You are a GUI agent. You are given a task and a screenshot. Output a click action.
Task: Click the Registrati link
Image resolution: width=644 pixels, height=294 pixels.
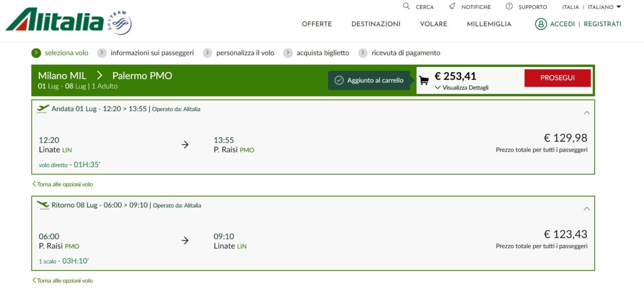tap(602, 24)
